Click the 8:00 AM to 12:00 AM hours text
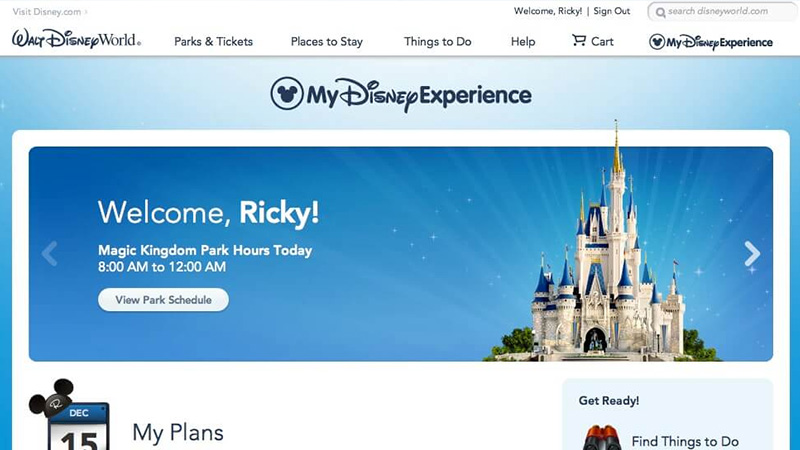Viewport: 800px width, 450px height. pos(162,267)
